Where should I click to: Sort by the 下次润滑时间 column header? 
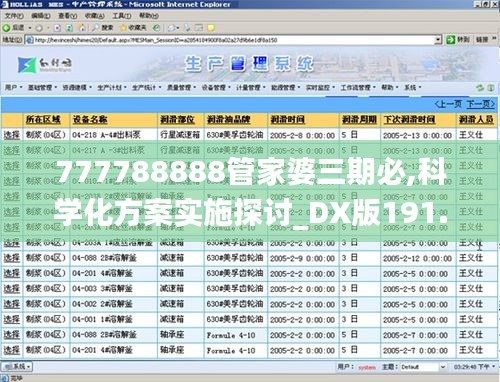coord(409,119)
